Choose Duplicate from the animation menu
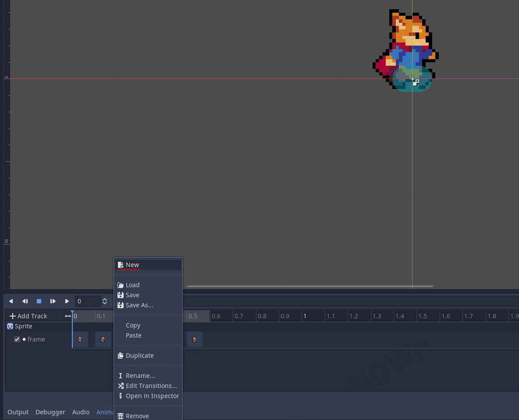519x420 pixels. point(148,356)
